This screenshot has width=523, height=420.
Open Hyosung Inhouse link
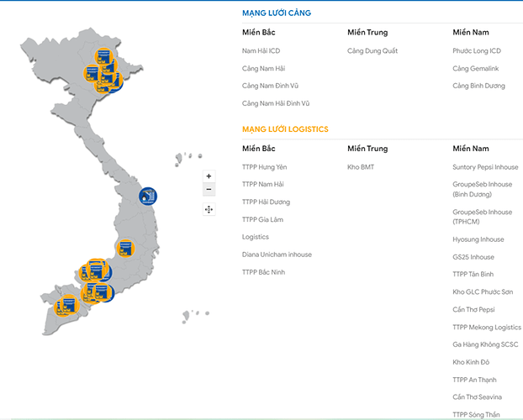coord(478,239)
